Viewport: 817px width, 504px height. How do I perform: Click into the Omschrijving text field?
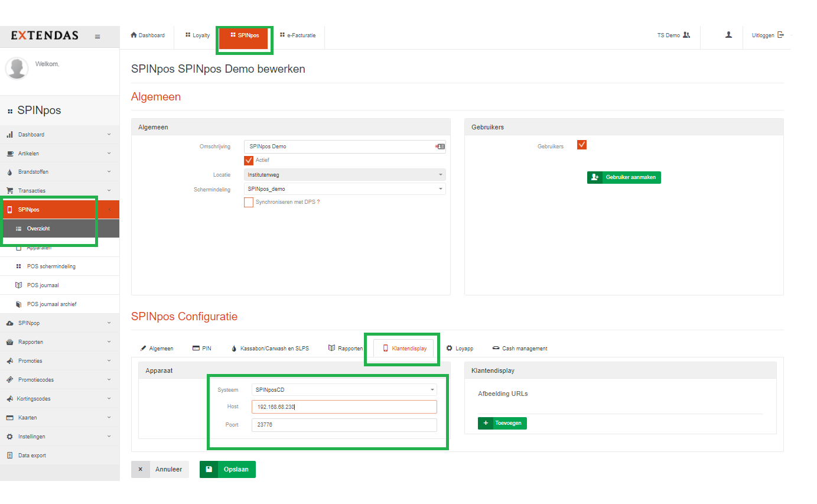(x=345, y=147)
